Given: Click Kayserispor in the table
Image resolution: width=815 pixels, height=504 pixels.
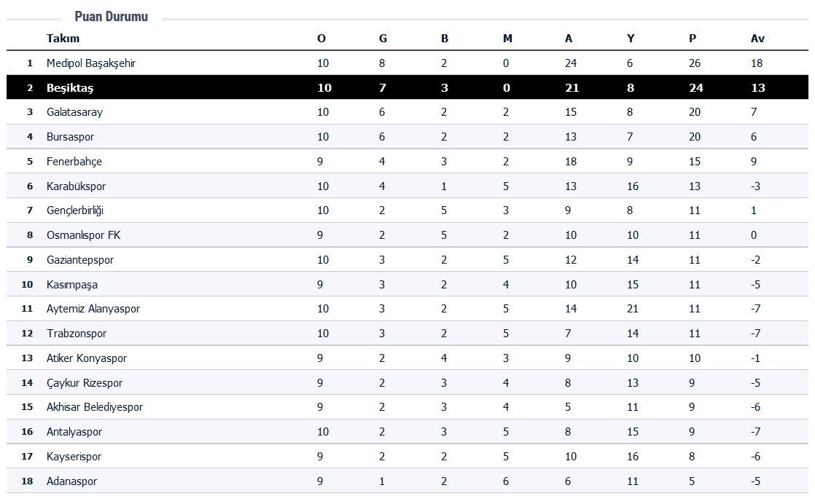Looking at the screenshot, I should coord(74,457).
